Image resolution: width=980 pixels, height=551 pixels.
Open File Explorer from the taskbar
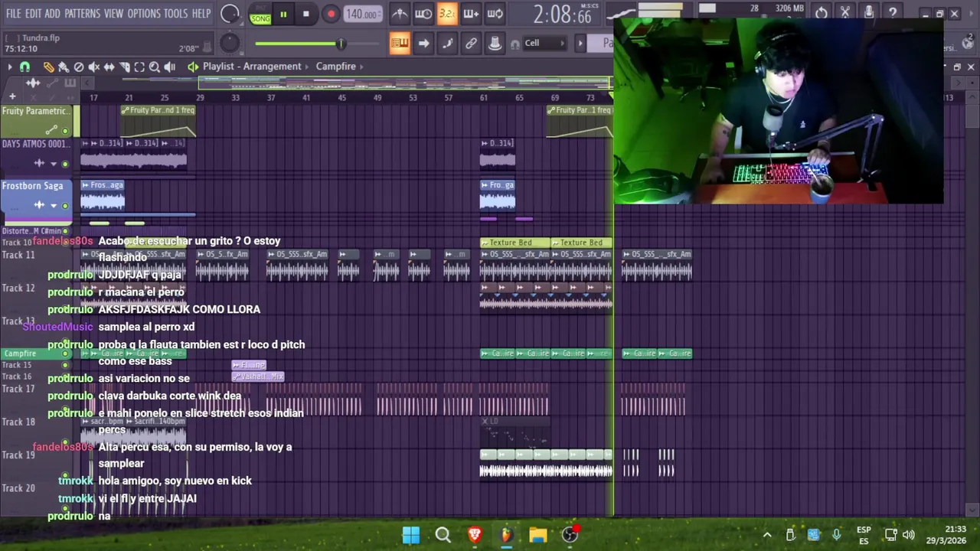point(537,535)
